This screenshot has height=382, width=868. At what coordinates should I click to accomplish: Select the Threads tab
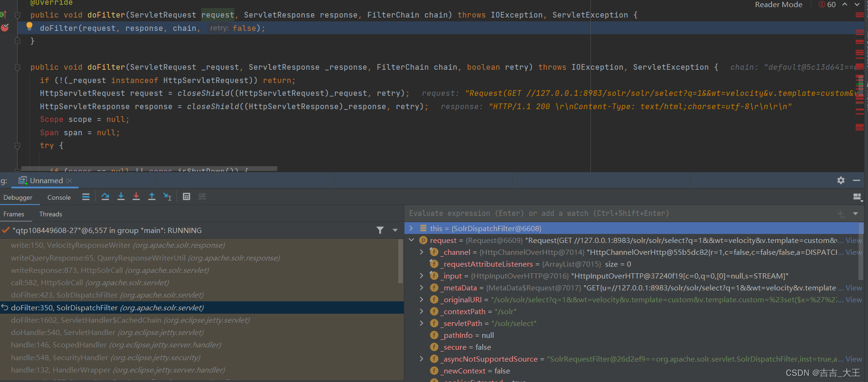point(51,214)
